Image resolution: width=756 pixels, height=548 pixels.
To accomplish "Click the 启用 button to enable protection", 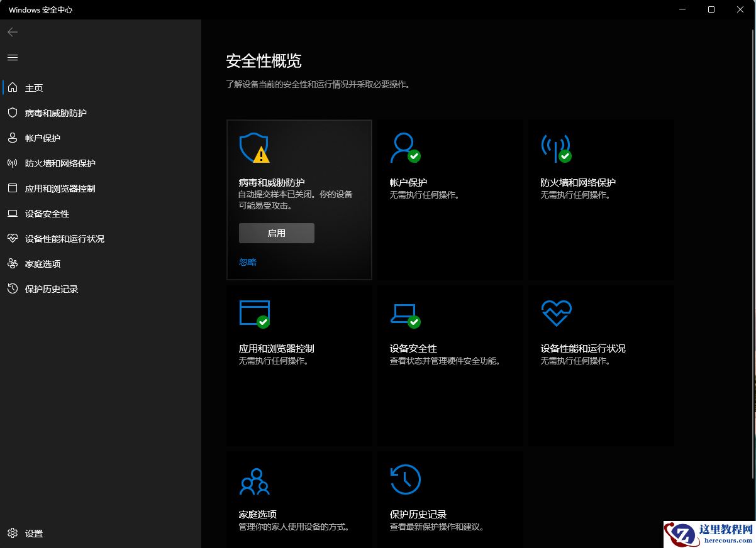I will point(276,233).
